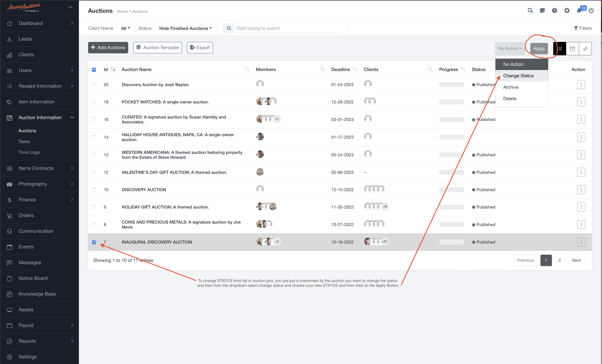This screenshot has height=364, width=602.
Task: Click the notifications bell icon
Action: click(x=579, y=10)
